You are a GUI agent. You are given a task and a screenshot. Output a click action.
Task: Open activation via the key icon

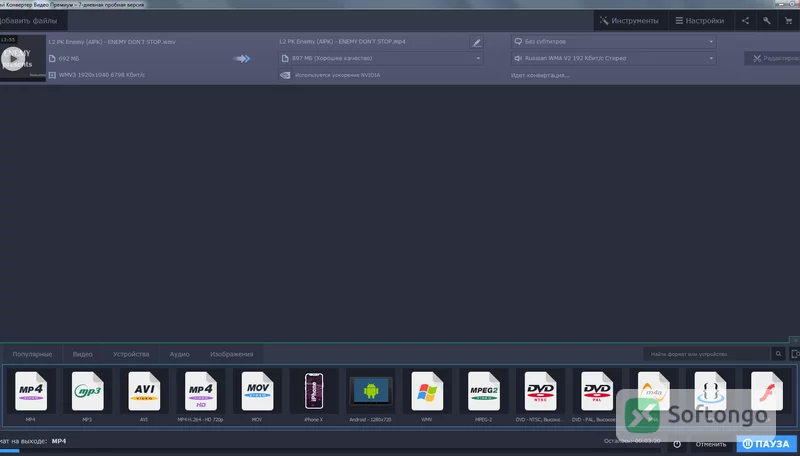767,21
